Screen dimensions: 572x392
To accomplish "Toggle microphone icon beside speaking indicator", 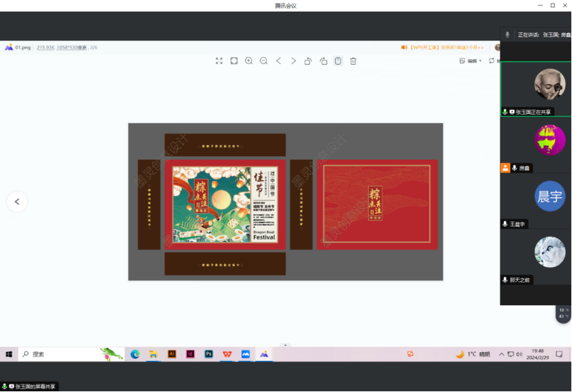I will point(507,34).
